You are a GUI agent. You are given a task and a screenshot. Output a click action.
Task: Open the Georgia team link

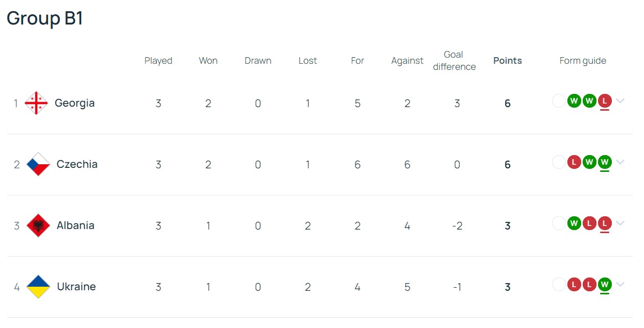[75, 103]
